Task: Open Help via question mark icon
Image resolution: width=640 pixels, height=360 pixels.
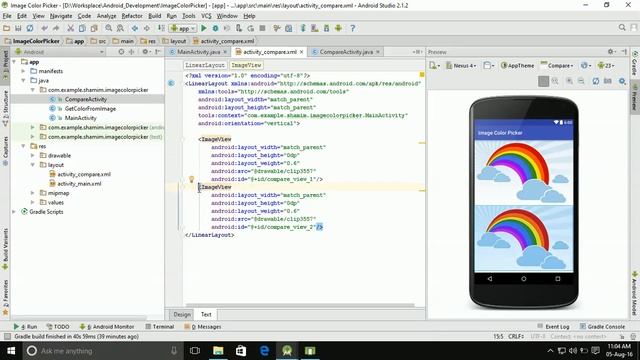Action: point(353,28)
